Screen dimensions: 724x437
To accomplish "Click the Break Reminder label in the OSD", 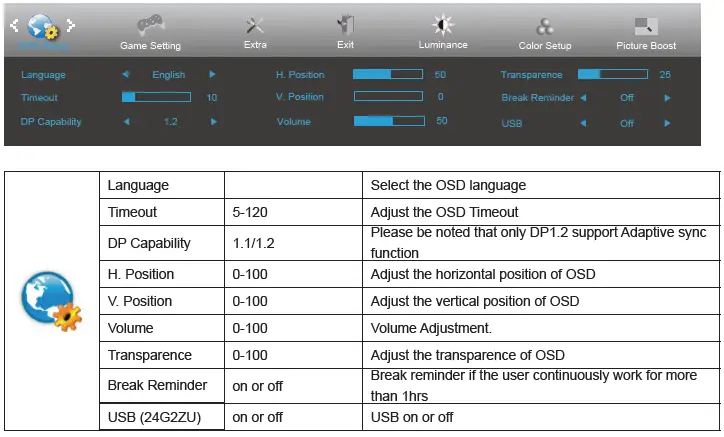I will [537, 98].
